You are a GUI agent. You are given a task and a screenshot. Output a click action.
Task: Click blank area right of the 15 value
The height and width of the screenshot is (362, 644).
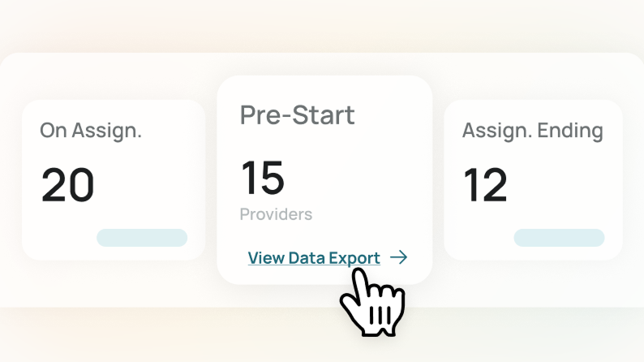[357, 179]
